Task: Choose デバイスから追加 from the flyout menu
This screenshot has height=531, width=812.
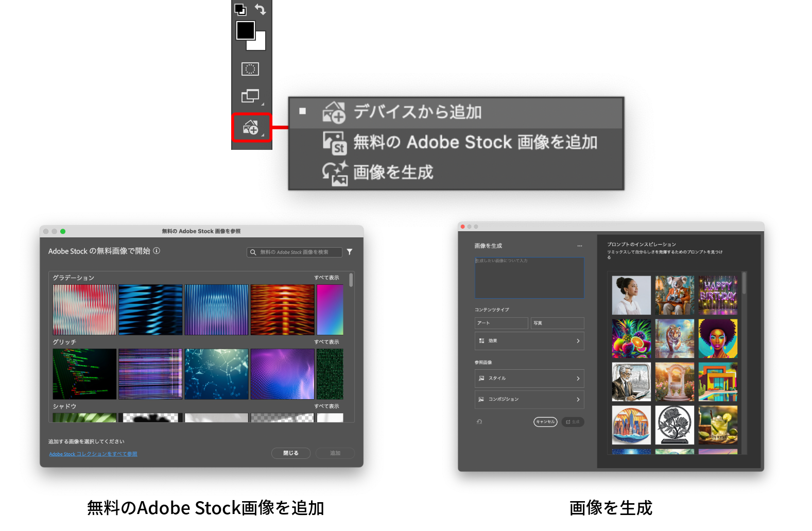Action: (x=417, y=112)
